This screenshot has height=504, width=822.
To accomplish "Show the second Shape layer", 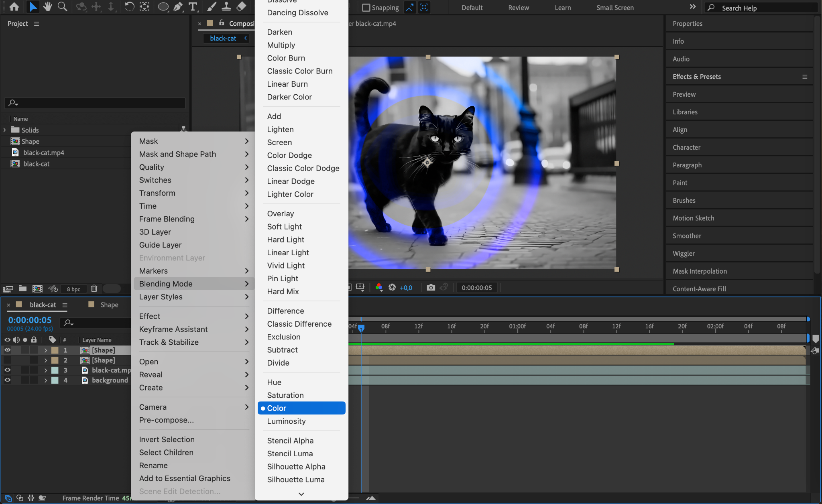I will 7,360.
